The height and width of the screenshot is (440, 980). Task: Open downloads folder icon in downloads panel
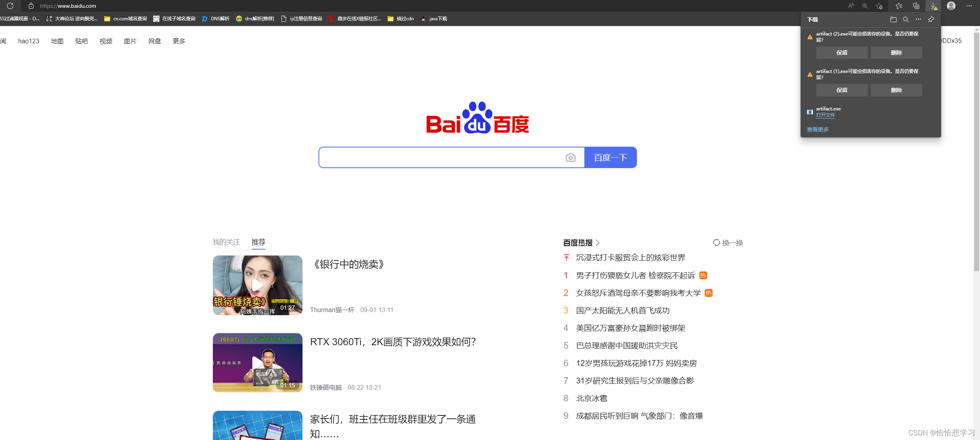tap(893, 20)
